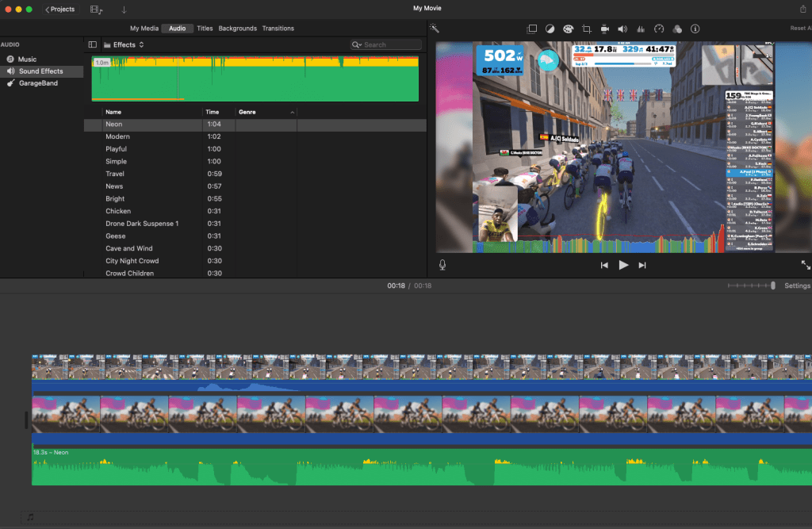Toggle fullscreen playback with the expand arrows
The image size is (812, 529).
pos(806,265)
